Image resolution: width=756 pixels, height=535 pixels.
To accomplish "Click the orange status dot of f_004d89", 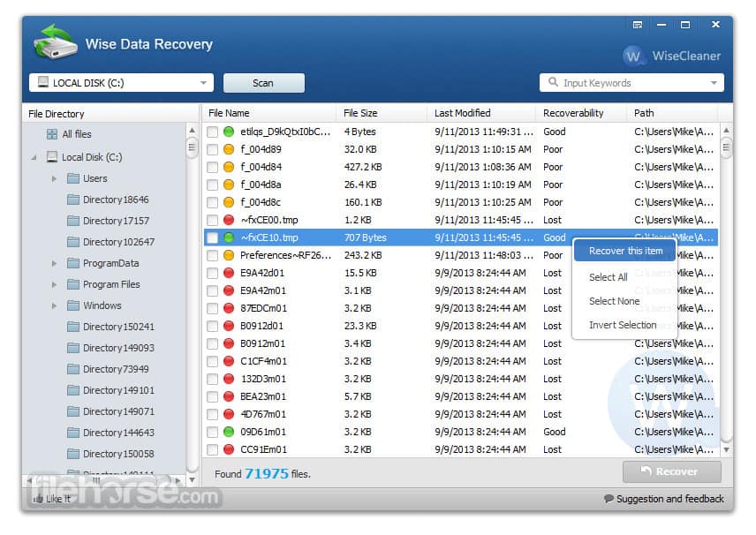I will (x=229, y=149).
